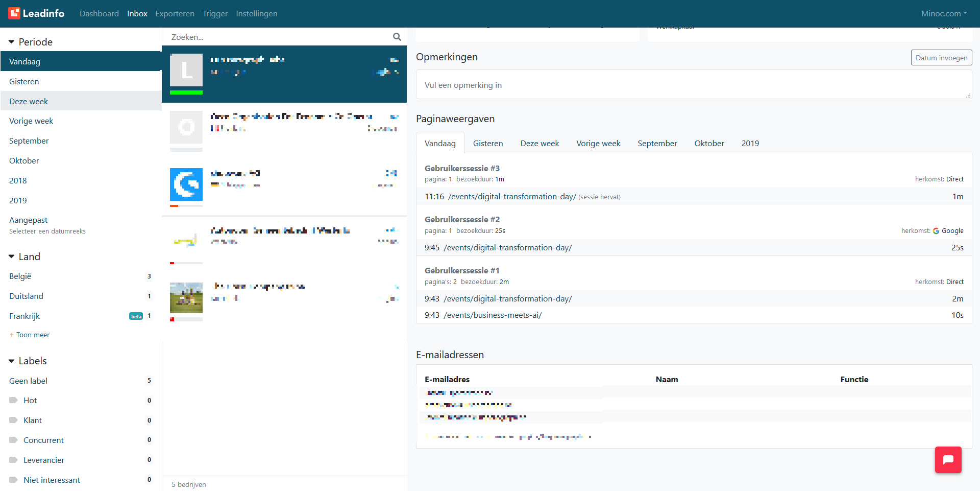Collapse the Land section

11,256
